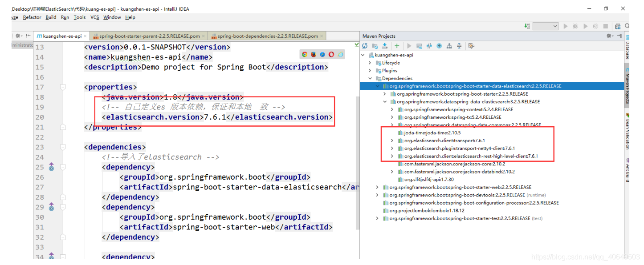This screenshot has height=265, width=644.
Task: Open the Database tool window
Action: click(x=628, y=47)
